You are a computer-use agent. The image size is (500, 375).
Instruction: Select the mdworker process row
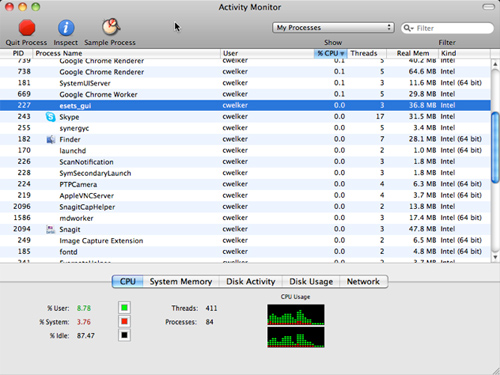coord(245,218)
